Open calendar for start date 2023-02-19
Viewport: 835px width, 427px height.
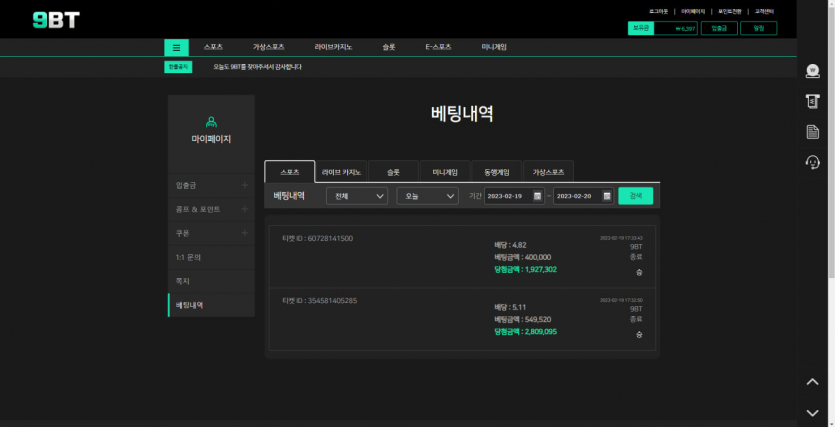tap(537, 196)
